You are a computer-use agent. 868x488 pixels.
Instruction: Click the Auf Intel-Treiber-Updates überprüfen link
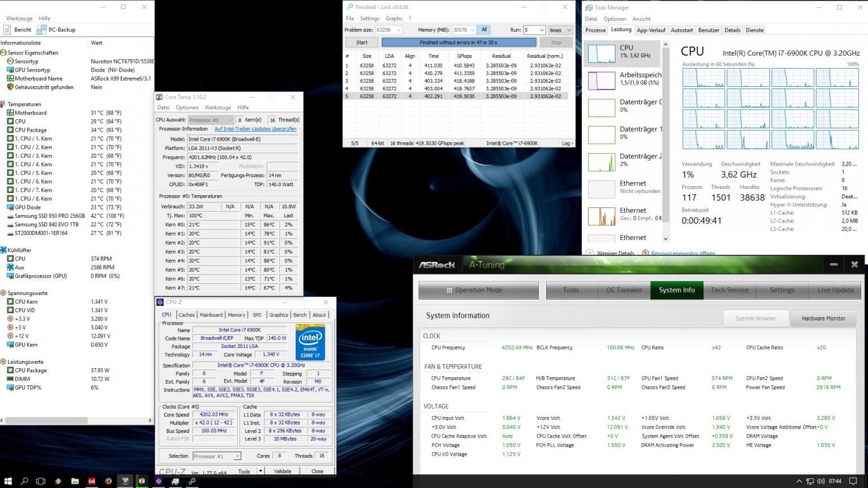tap(255, 129)
